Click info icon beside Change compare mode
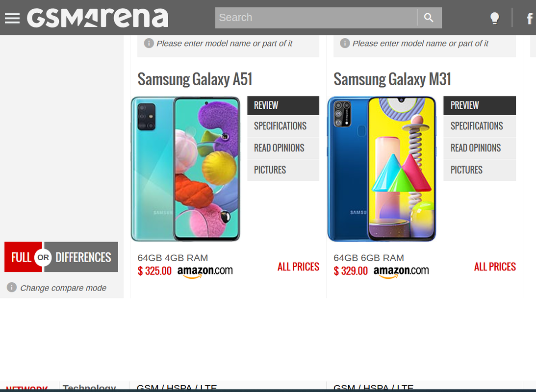 (12, 287)
